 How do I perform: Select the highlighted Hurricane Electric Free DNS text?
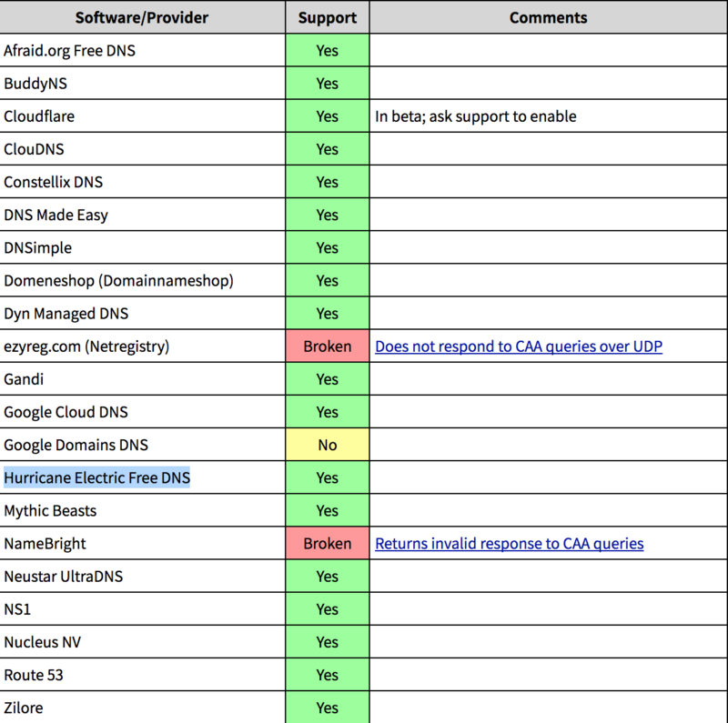97,477
